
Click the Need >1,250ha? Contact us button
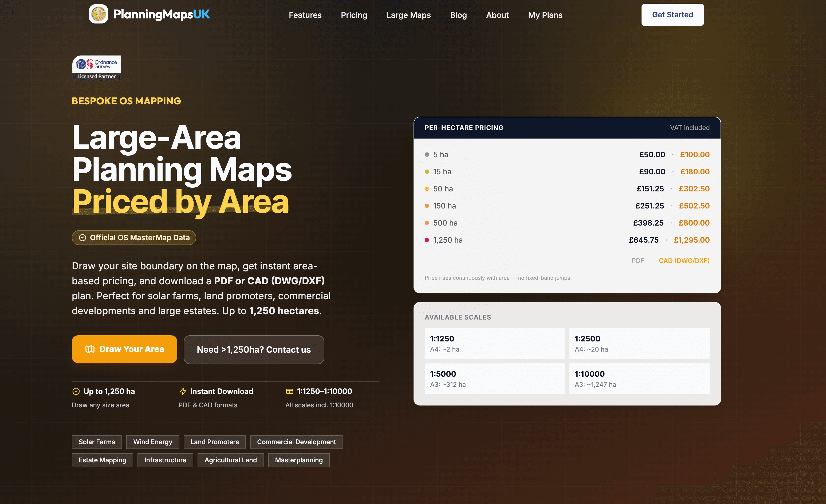click(x=253, y=349)
